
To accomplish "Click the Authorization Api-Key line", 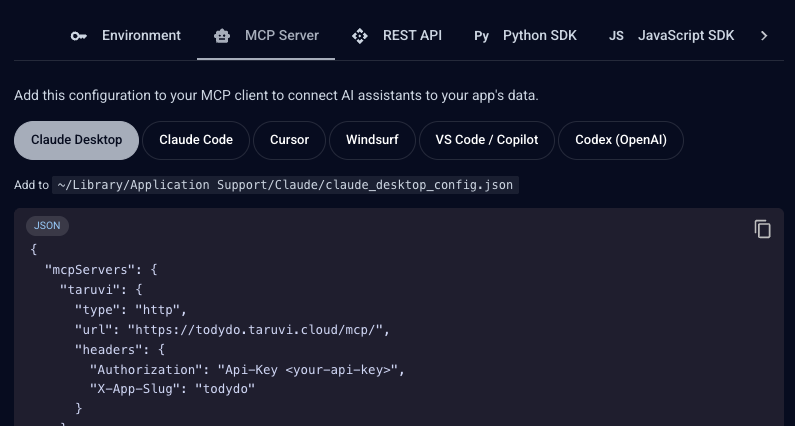I will click(247, 370).
